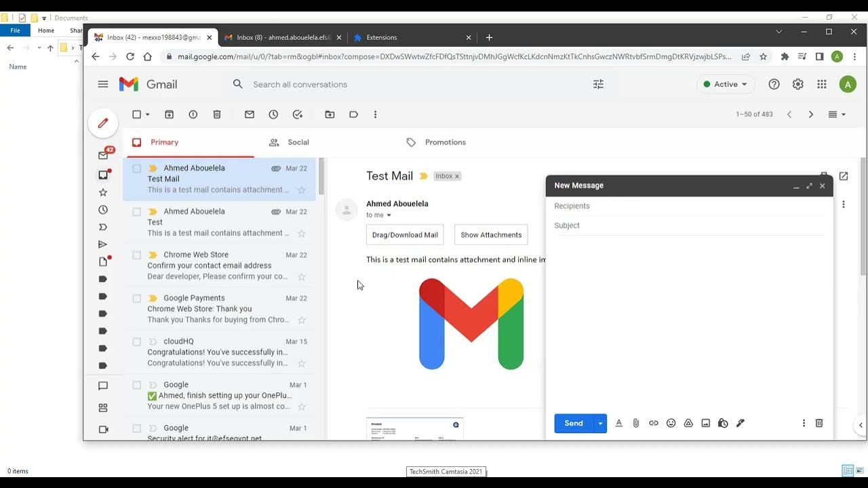This screenshot has height=488, width=868.
Task: Insert link in the compose toolbar
Action: [x=654, y=423]
